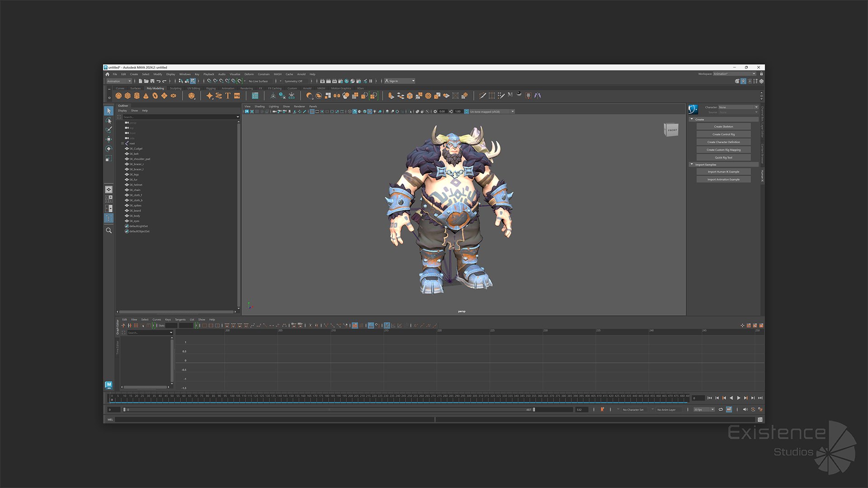
Task: Open the Sign In dropdown
Action: 400,81
